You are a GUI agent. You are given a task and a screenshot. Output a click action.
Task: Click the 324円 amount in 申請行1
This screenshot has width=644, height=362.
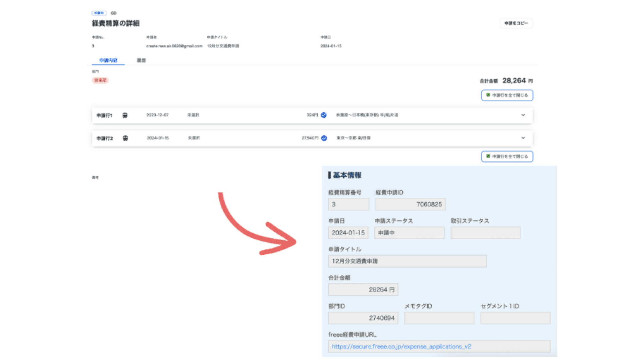tap(312, 115)
